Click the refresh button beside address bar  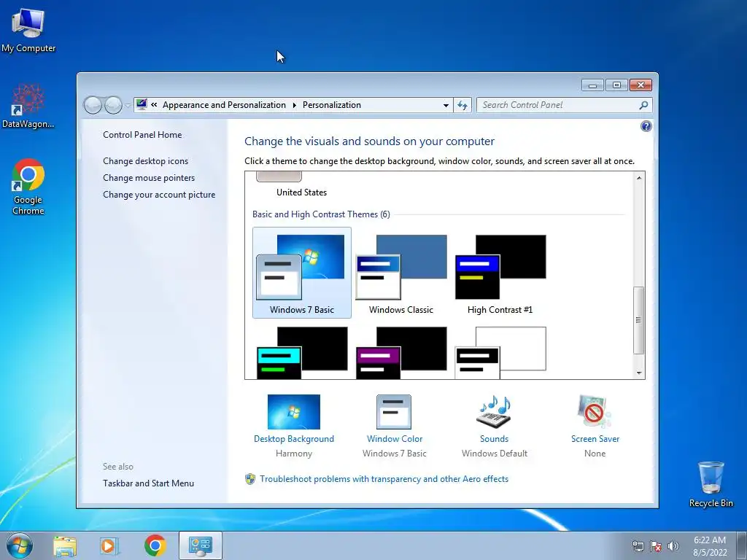462,105
